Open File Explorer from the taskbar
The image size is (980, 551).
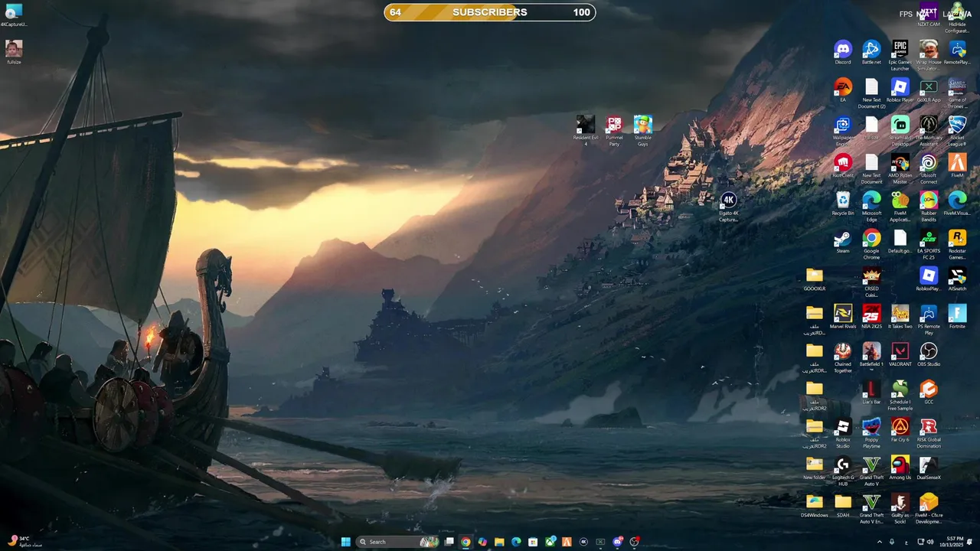(499, 542)
